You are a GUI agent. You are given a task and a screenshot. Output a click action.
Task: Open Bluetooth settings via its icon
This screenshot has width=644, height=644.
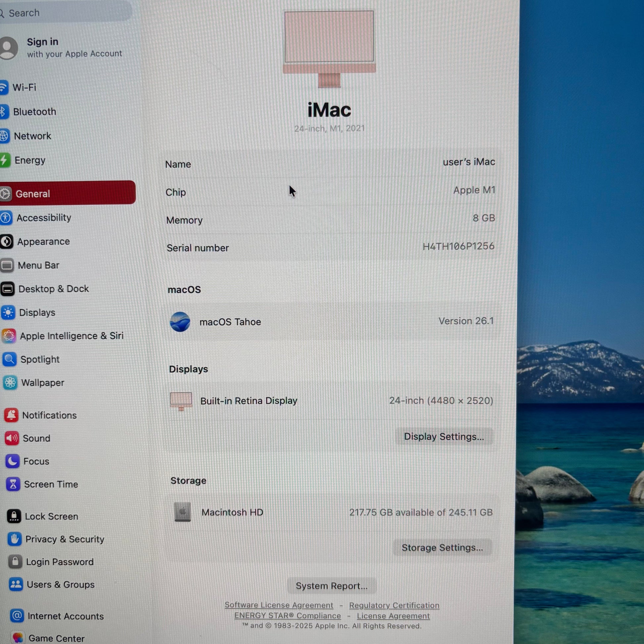click(x=4, y=112)
